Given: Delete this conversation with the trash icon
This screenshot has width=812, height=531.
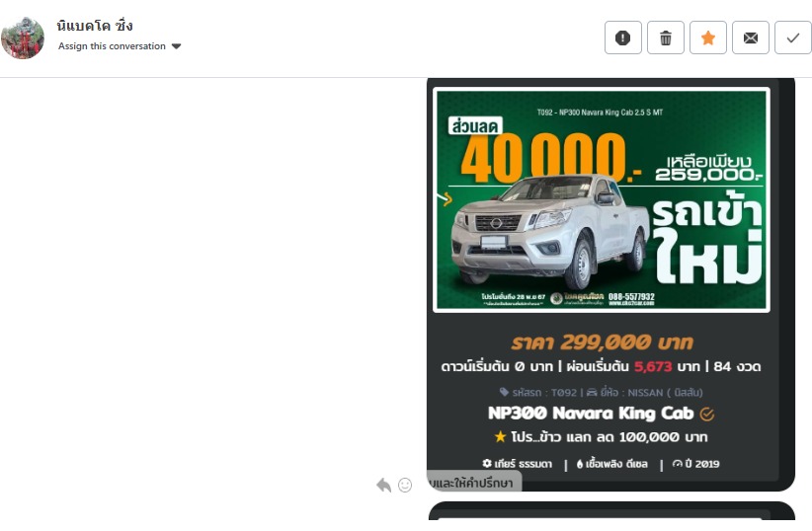Looking at the screenshot, I should 666,38.
